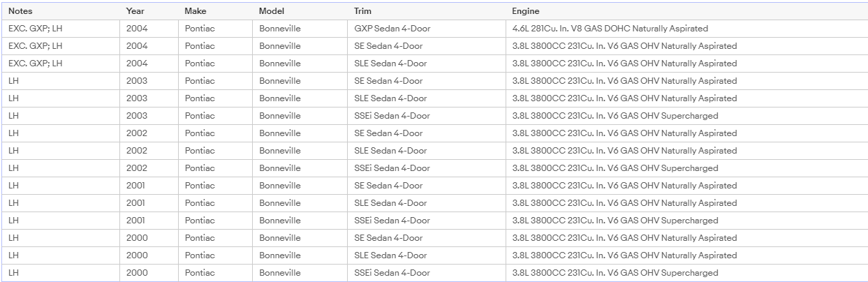The width and height of the screenshot is (868, 282).
Task: Select the 2000 SSEi Sedan 4-Door trim
Action: (x=392, y=273)
